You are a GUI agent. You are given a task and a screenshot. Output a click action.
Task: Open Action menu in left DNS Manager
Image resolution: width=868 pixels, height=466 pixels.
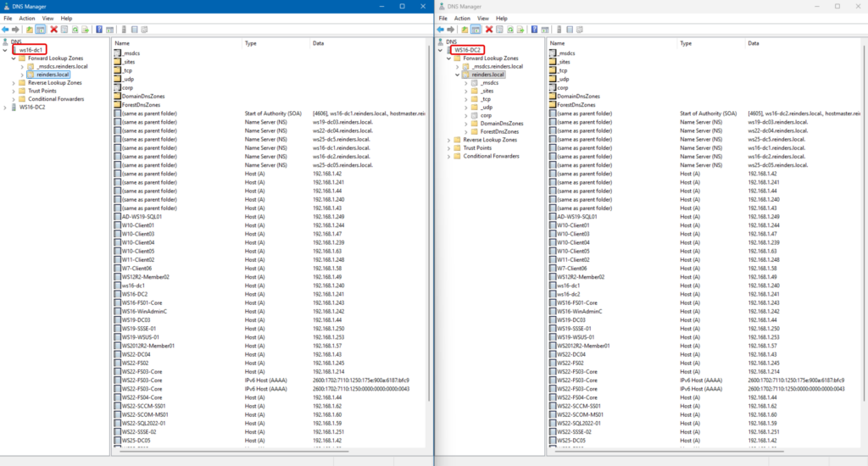coord(26,19)
